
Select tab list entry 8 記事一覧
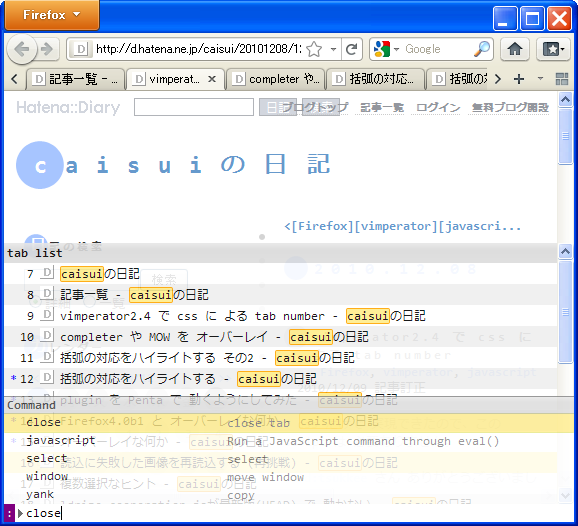pyautogui.click(x=281, y=295)
